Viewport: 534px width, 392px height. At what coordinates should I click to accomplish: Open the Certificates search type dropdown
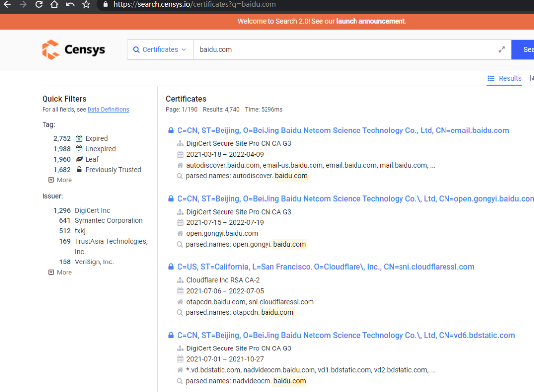pos(160,50)
